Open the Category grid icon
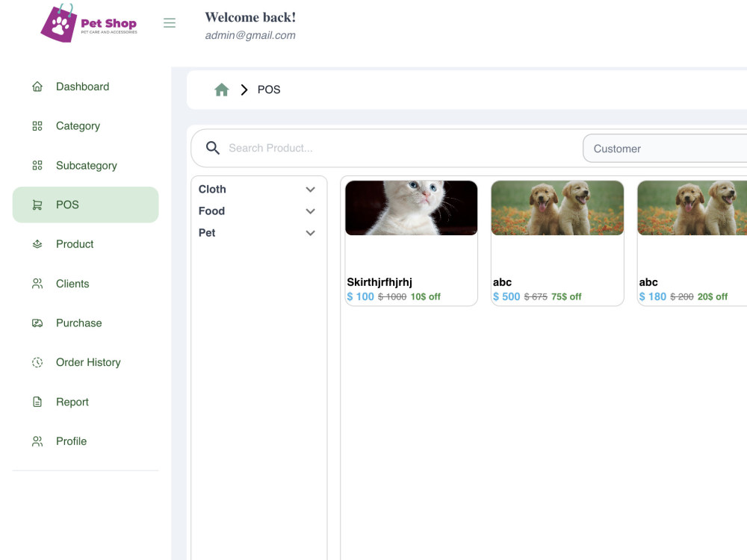Viewport: 747px width, 560px height. pyautogui.click(x=37, y=125)
